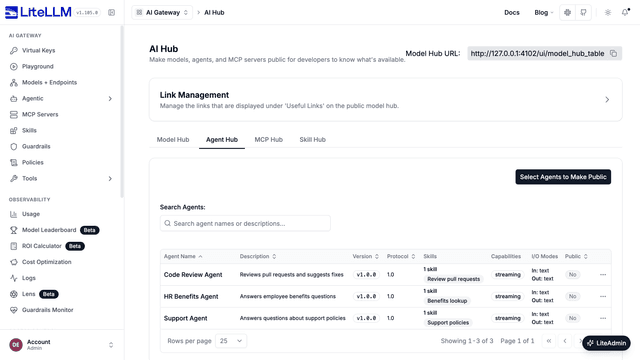This screenshot has height=360, width=640.
Task: Click the LiteLLM logo
Action: coord(38,12)
